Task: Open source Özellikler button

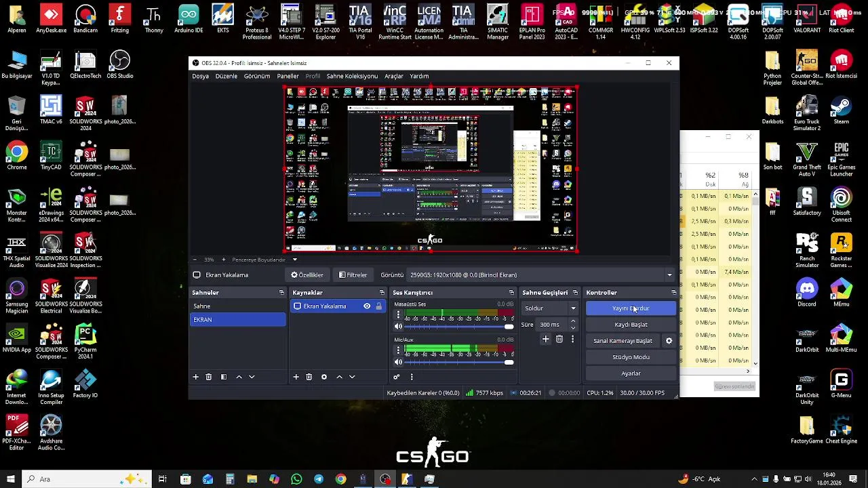Action: (x=307, y=275)
